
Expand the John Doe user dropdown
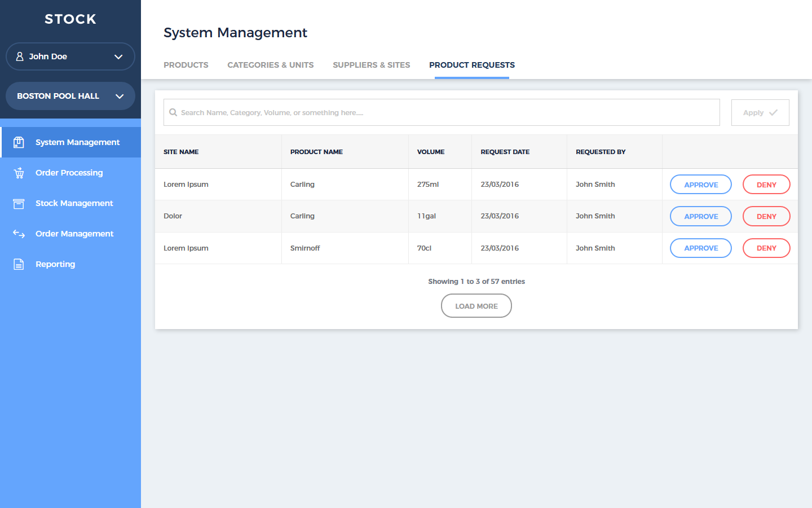[118, 56]
